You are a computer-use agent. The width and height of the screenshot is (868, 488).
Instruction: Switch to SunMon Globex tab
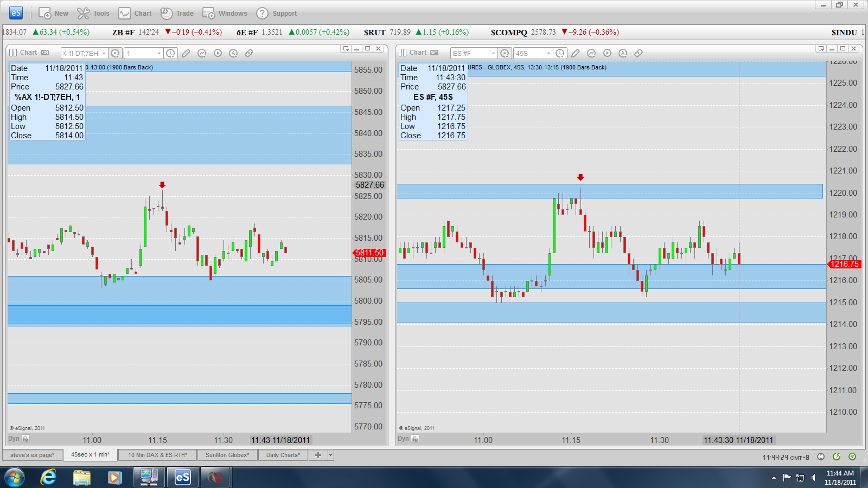coord(227,455)
